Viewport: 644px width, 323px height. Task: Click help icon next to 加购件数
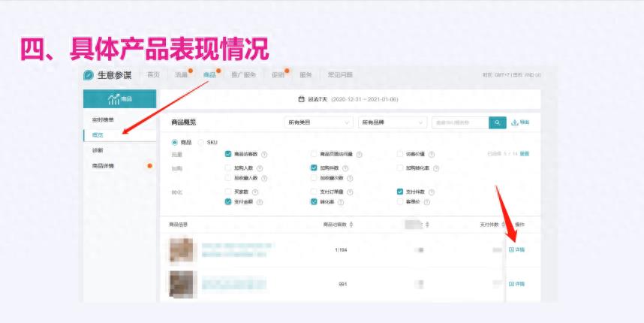click(x=345, y=168)
